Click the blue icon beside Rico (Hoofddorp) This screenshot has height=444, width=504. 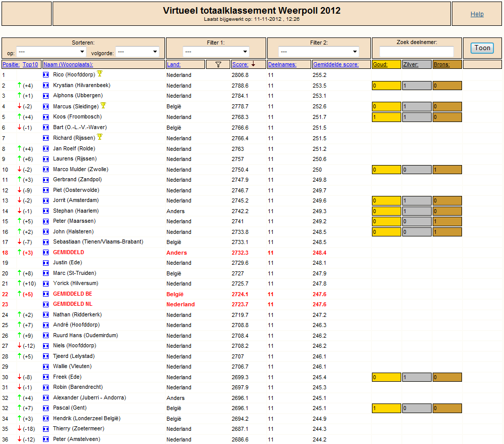[x=46, y=75]
